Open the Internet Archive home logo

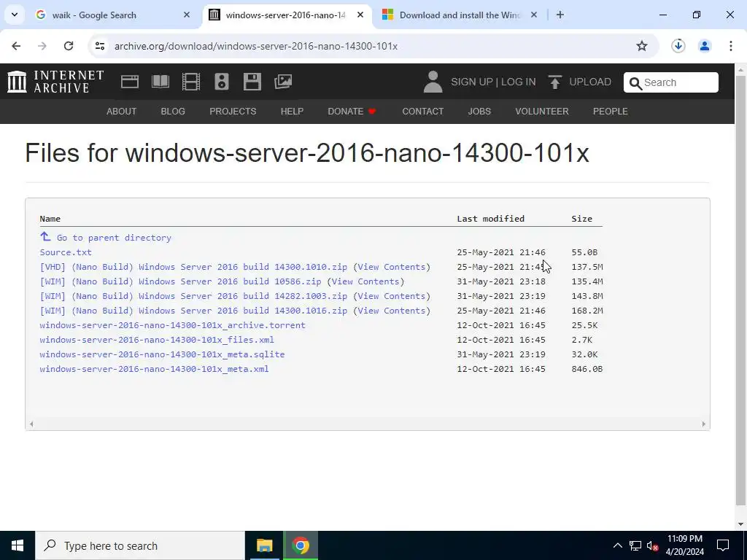coord(55,82)
